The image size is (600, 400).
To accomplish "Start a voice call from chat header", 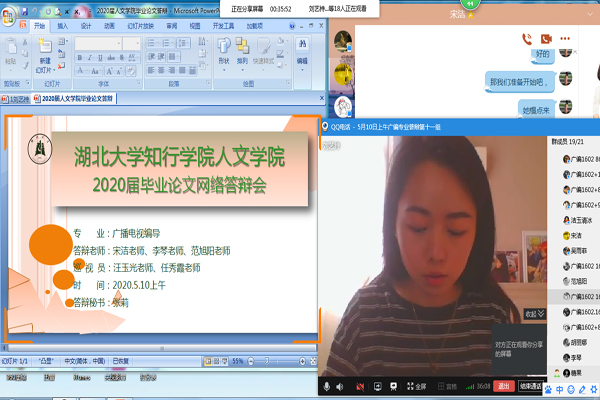I will click(526, 39).
